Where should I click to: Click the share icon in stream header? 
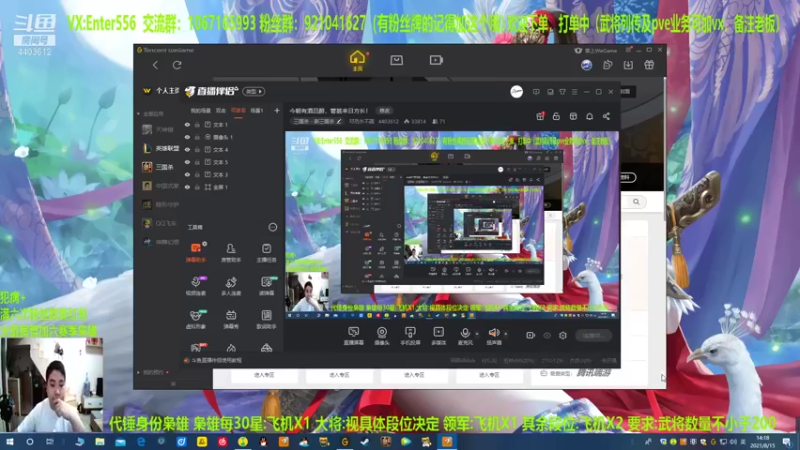(606, 116)
